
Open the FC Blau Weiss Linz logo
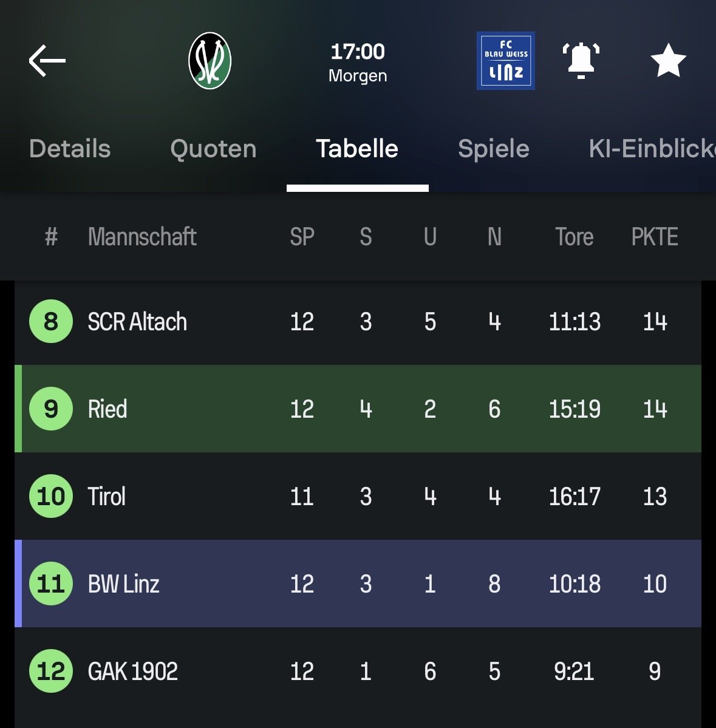(505, 61)
